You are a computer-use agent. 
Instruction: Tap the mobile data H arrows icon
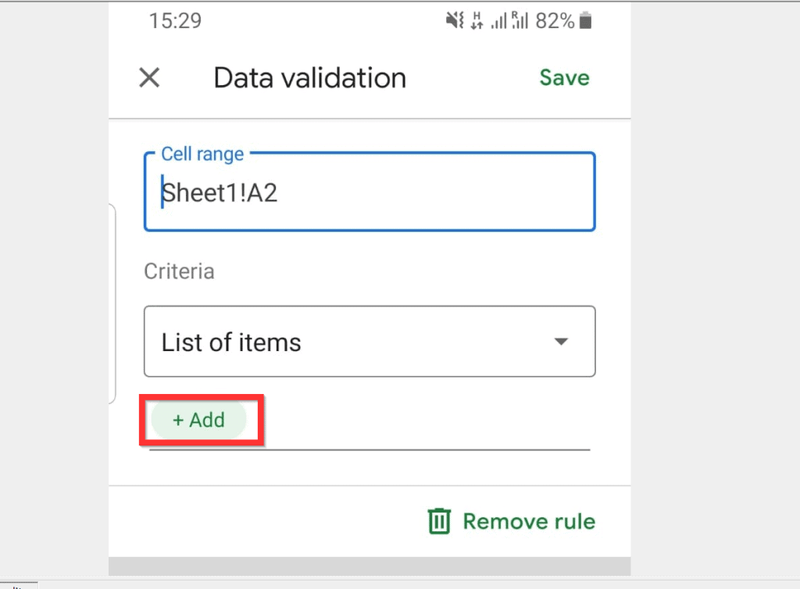(x=477, y=20)
